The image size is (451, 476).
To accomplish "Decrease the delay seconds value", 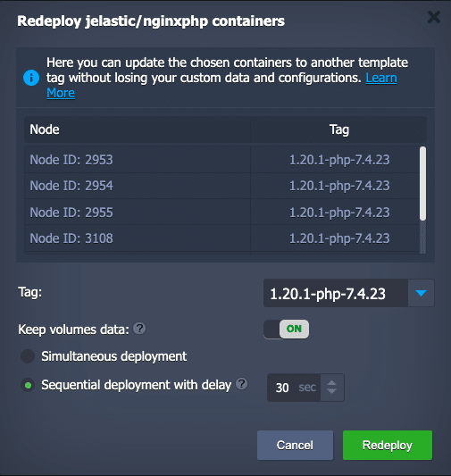I will click(331, 391).
